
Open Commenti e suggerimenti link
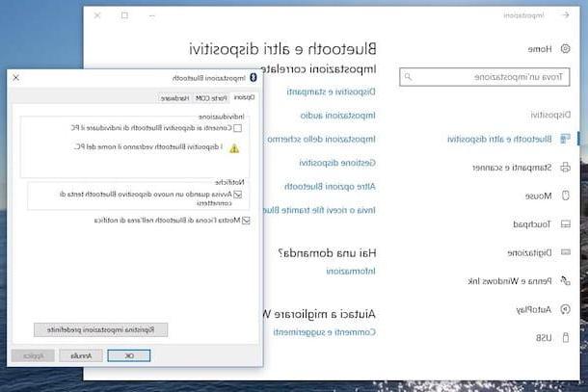[324, 332]
